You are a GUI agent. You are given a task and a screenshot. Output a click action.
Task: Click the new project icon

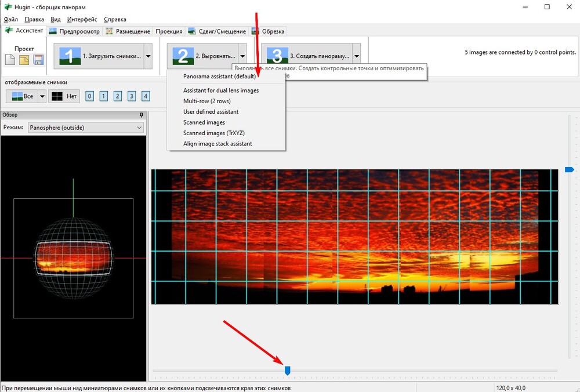point(10,60)
